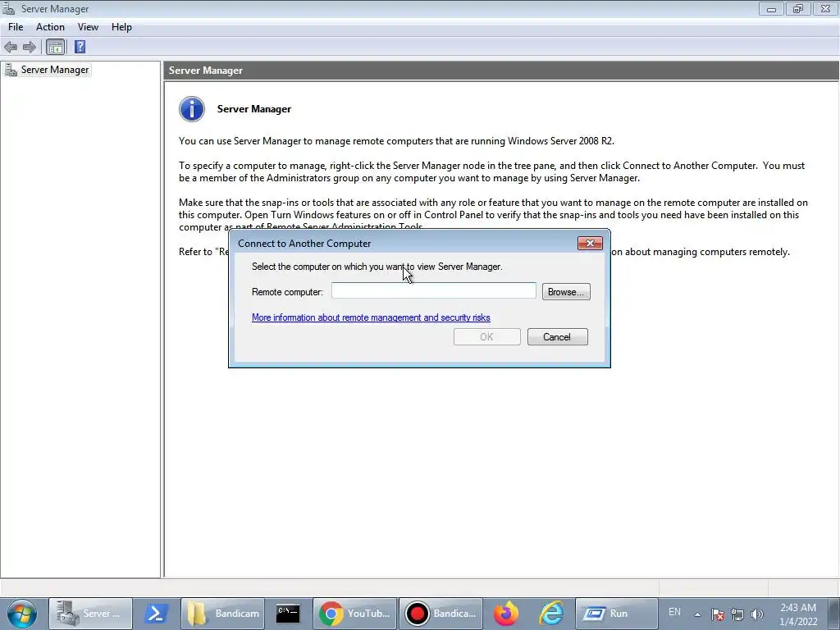Open the View menu
Viewport: 840px width, 630px height.
88,27
